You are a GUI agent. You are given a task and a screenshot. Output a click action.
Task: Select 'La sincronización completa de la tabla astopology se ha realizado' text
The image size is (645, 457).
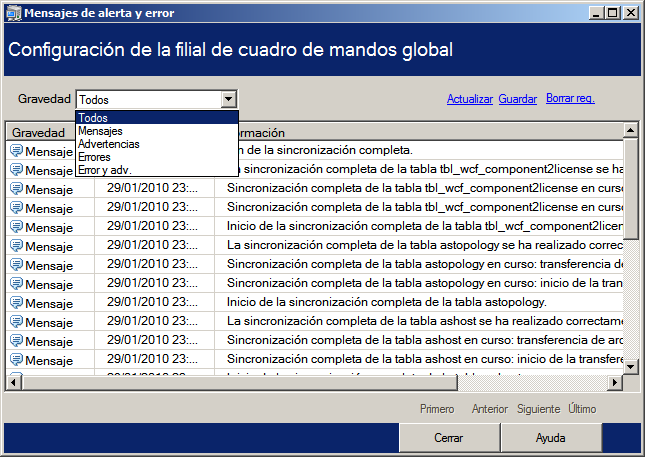pyautogui.click(x=425, y=246)
